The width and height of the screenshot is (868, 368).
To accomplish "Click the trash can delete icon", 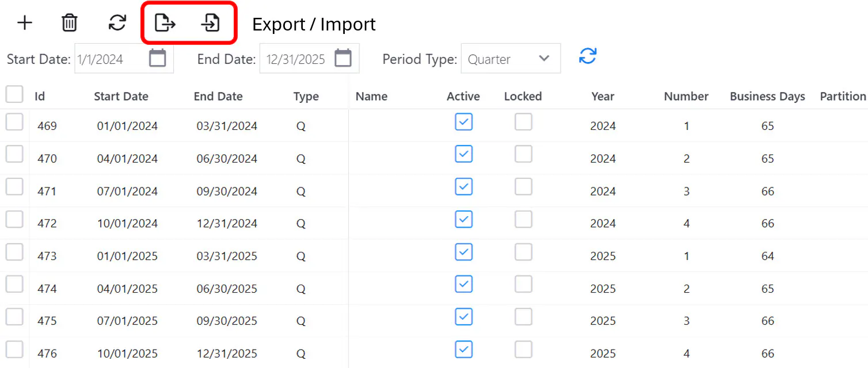I will pos(70,23).
